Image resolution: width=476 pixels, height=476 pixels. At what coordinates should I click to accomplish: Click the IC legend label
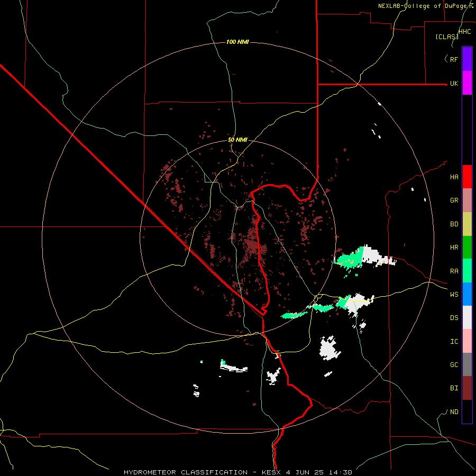[x=454, y=342]
